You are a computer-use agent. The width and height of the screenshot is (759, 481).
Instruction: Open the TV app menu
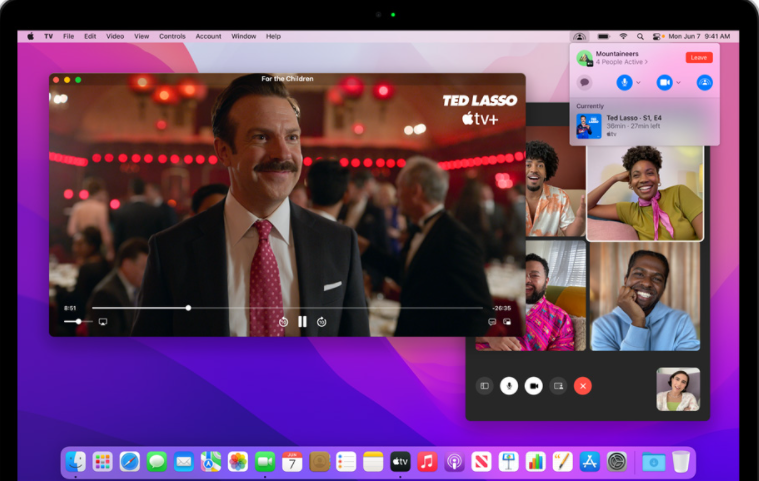pyautogui.click(x=48, y=36)
